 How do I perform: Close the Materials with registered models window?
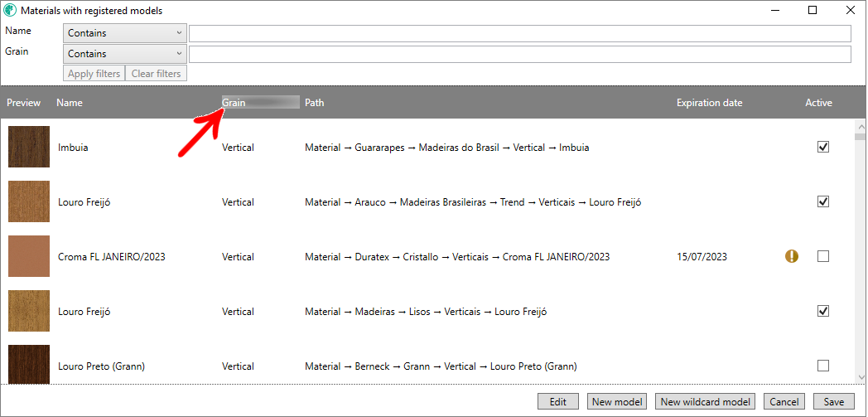(x=851, y=10)
